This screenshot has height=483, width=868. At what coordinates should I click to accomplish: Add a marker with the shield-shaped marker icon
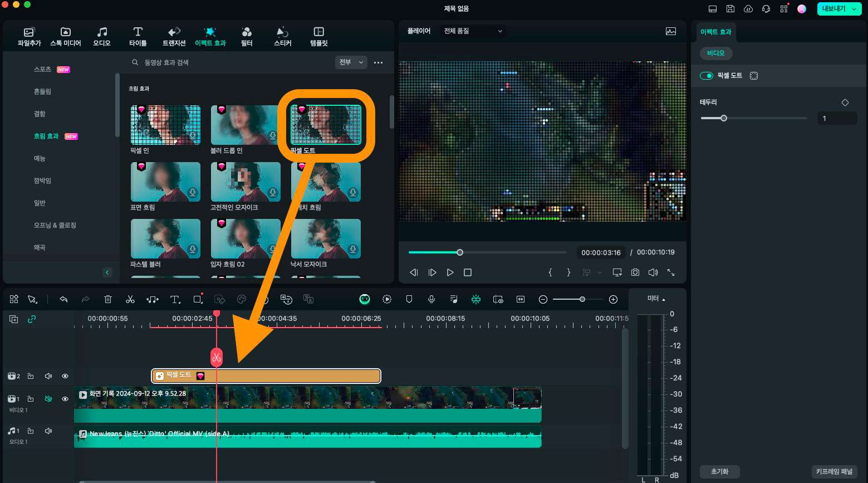[x=409, y=300]
